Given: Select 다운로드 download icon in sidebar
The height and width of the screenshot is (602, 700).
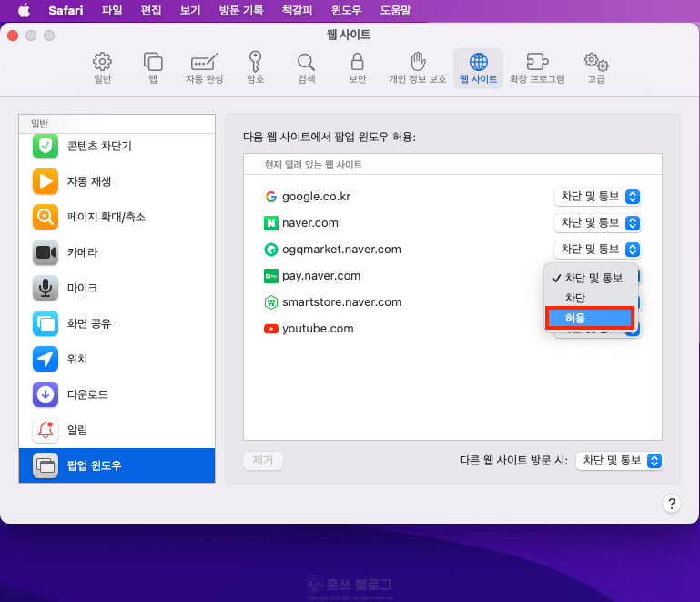Looking at the screenshot, I should 46,394.
